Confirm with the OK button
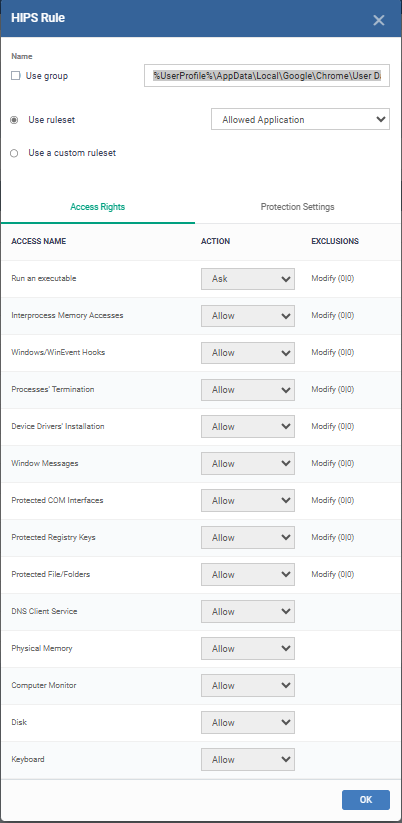 366,800
